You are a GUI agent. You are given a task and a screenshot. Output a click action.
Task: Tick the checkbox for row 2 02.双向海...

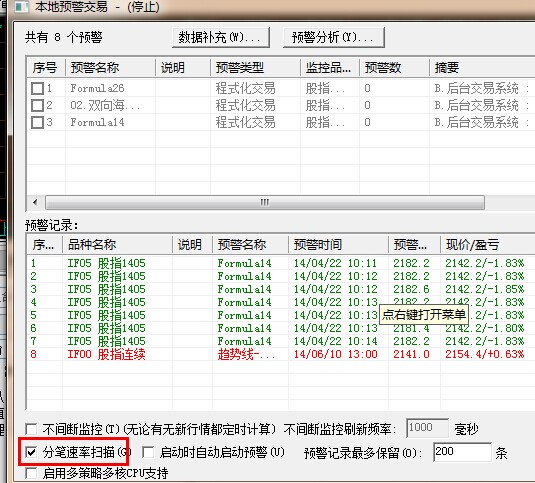tap(37, 105)
